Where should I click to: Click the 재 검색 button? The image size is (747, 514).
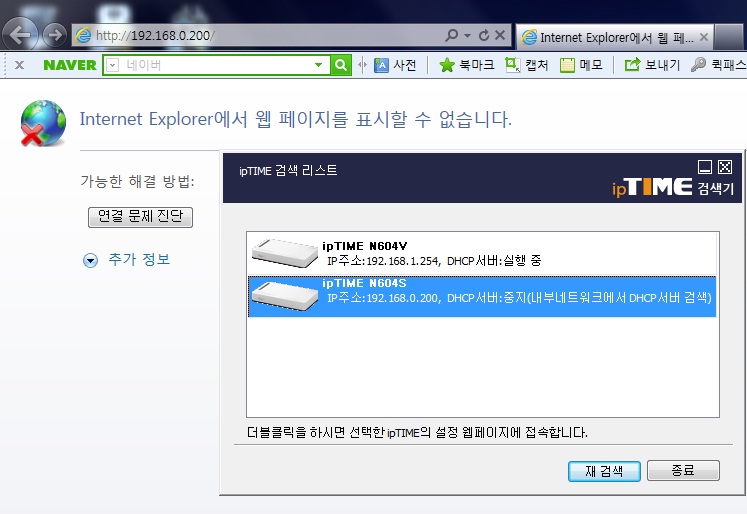(604, 471)
